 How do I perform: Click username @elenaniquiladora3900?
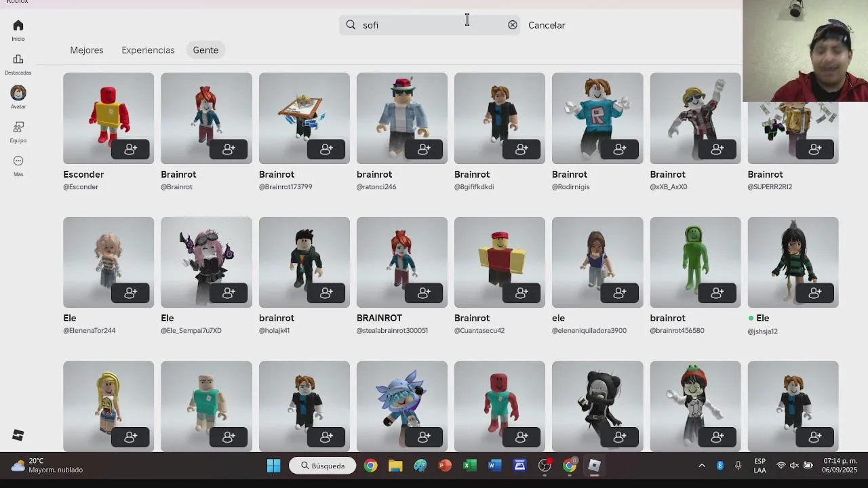tap(589, 331)
